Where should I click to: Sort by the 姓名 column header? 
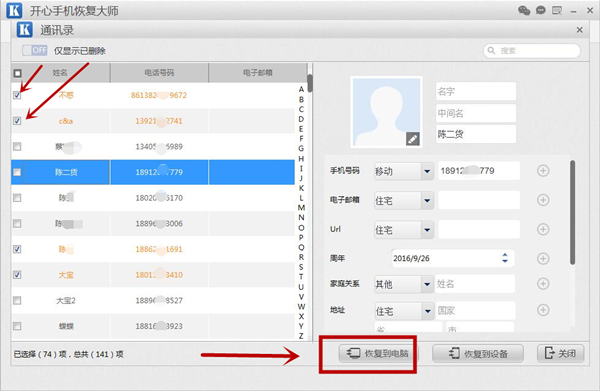click(x=60, y=73)
